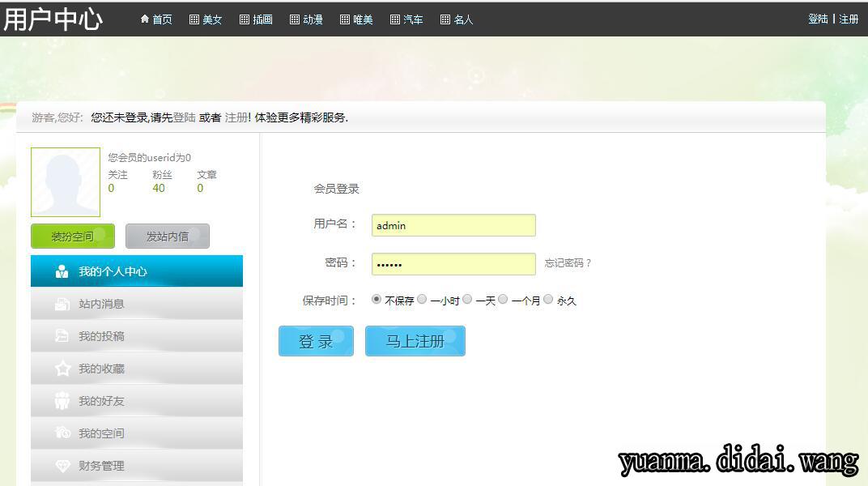Click the diamond icon for 财务管理
This screenshot has height=486, width=868.
[62, 466]
